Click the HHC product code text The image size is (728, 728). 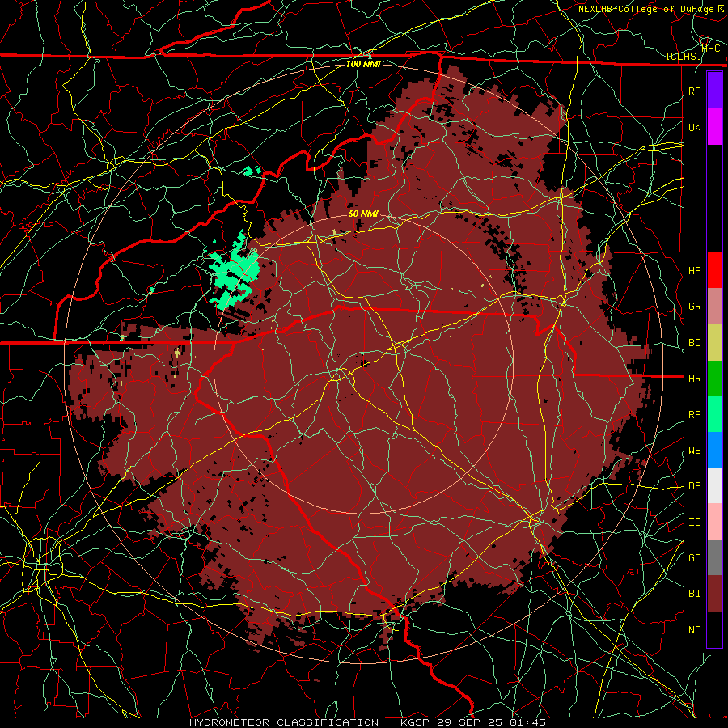pos(710,48)
